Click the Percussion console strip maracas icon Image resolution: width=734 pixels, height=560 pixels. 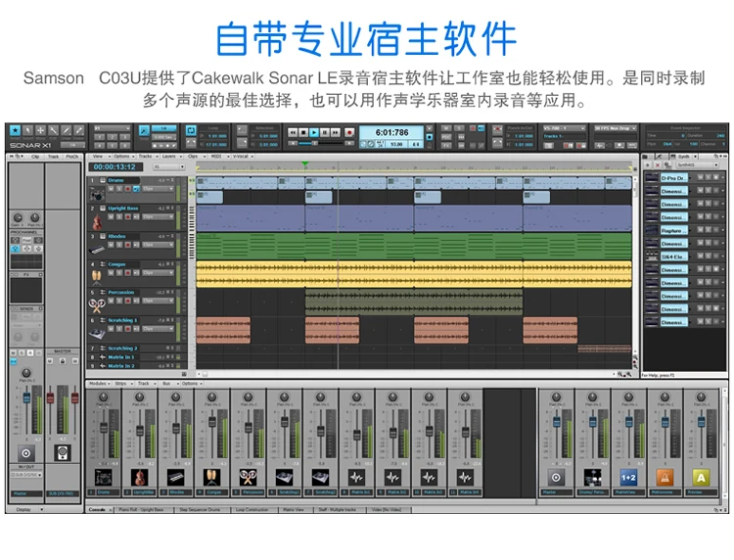coord(249,478)
